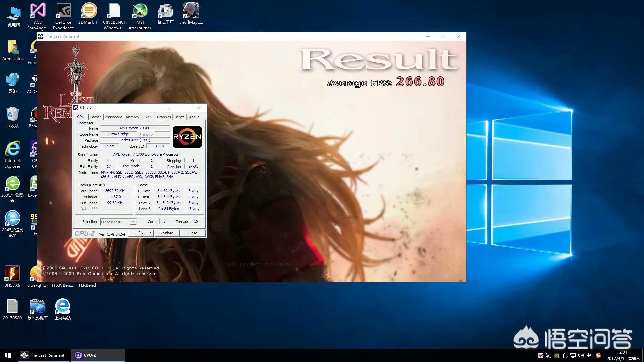
Task: Click the Windows Start button
Action: point(8,355)
